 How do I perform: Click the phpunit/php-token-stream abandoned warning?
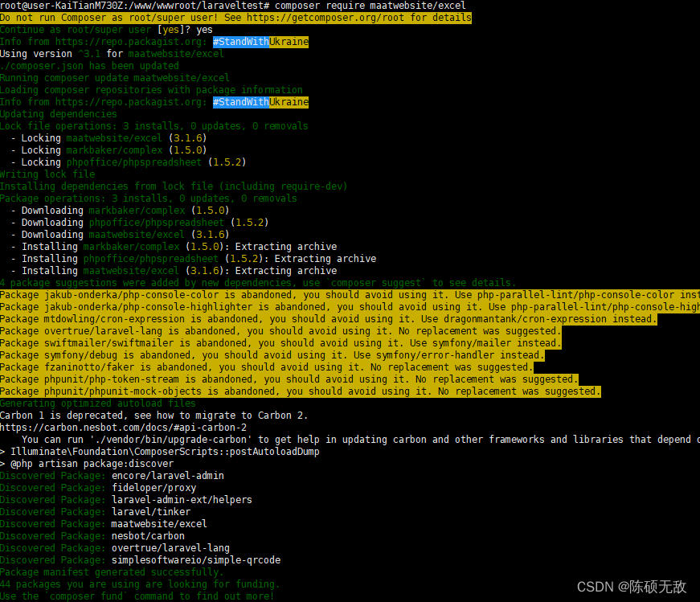289,379
